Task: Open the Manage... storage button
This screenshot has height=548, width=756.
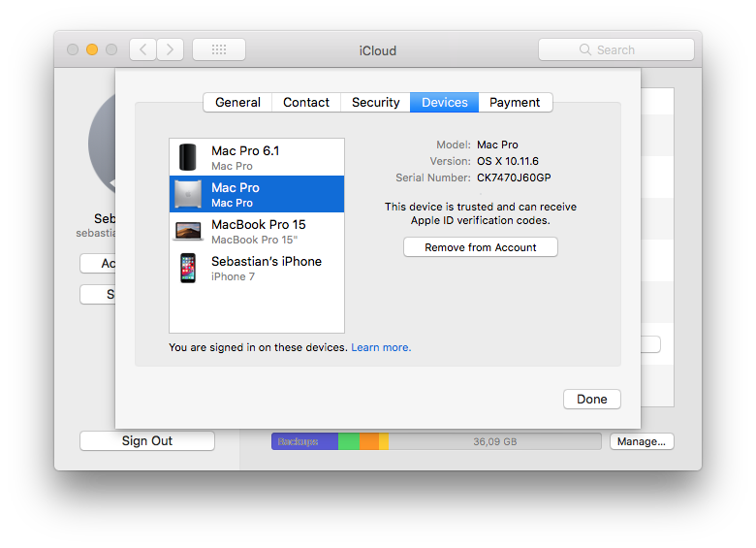Action: [642, 441]
